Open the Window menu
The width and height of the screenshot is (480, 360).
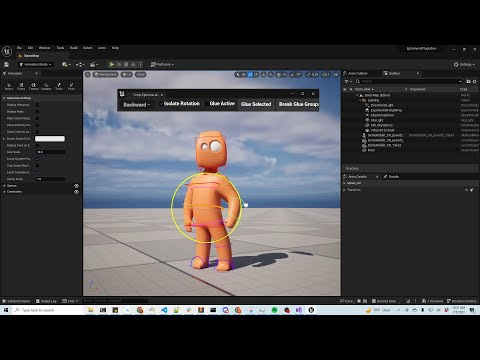coord(44,48)
